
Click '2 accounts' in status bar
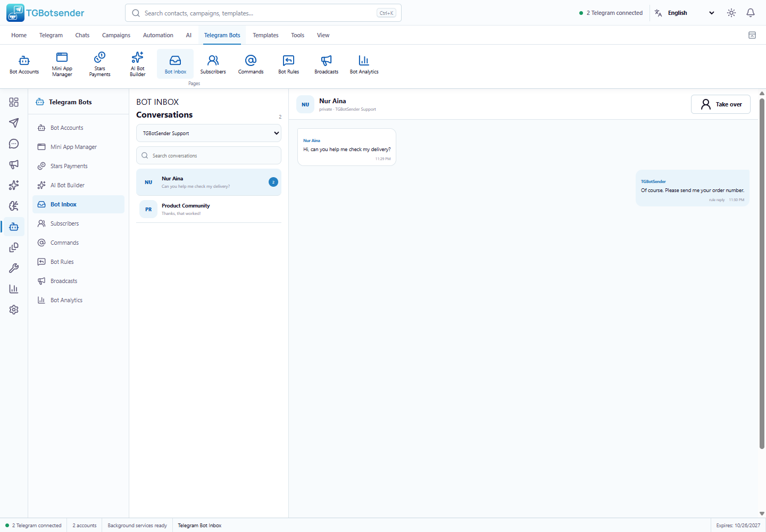(85, 525)
